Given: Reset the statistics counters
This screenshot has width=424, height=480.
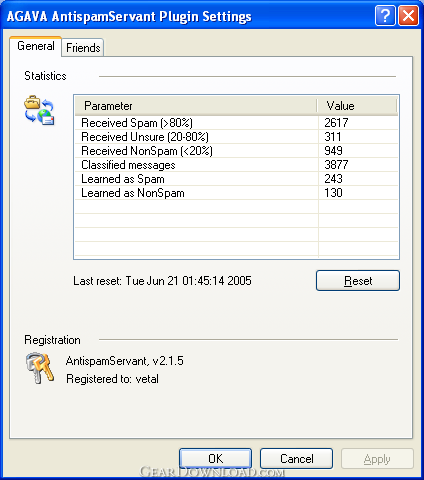Looking at the screenshot, I should pyautogui.click(x=358, y=281).
